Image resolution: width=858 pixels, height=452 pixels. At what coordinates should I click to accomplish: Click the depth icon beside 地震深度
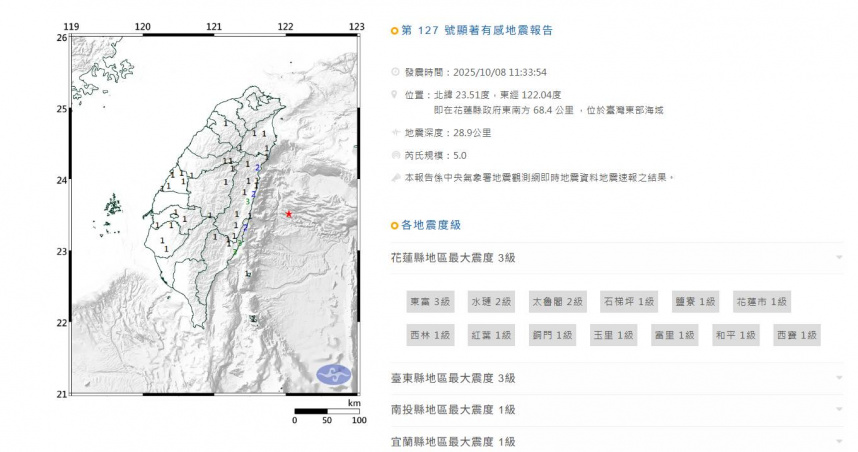coord(395,132)
